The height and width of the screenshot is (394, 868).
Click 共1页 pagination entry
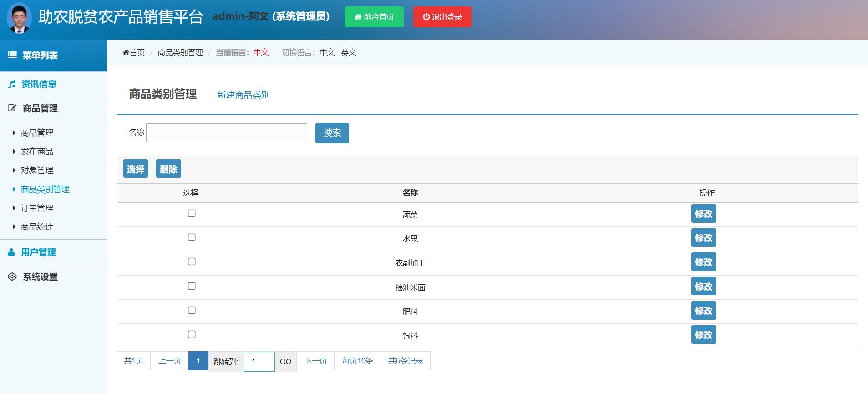coord(133,361)
